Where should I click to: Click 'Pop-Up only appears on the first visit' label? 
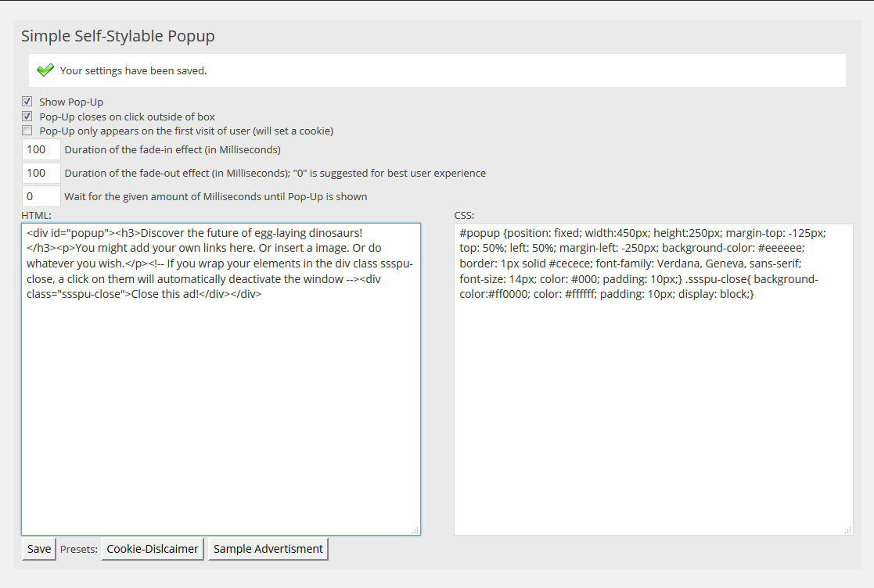pos(186,131)
